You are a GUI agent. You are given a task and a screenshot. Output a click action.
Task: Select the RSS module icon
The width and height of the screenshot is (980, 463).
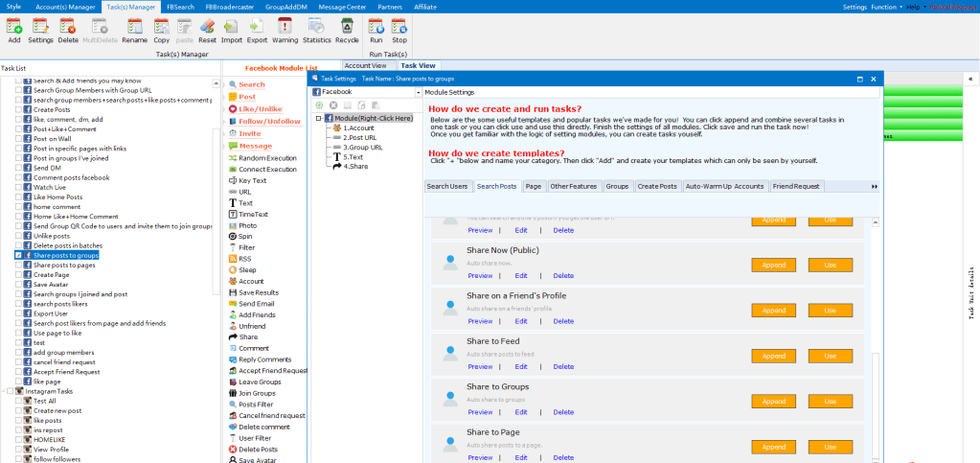[231, 259]
